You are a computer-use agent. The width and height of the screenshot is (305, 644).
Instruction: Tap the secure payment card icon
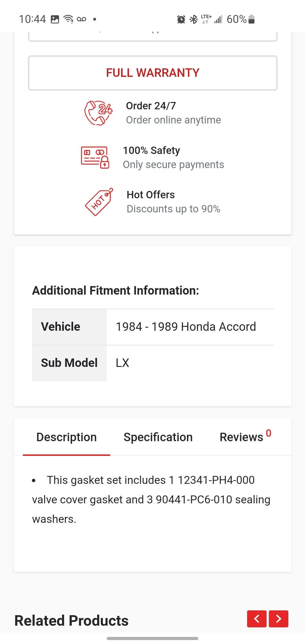(x=95, y=157)
